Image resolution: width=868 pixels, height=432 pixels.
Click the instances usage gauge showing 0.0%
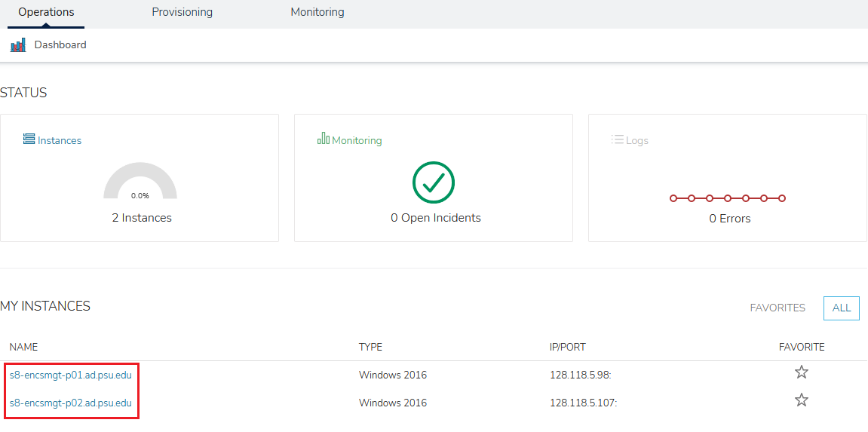pos(140,183)
